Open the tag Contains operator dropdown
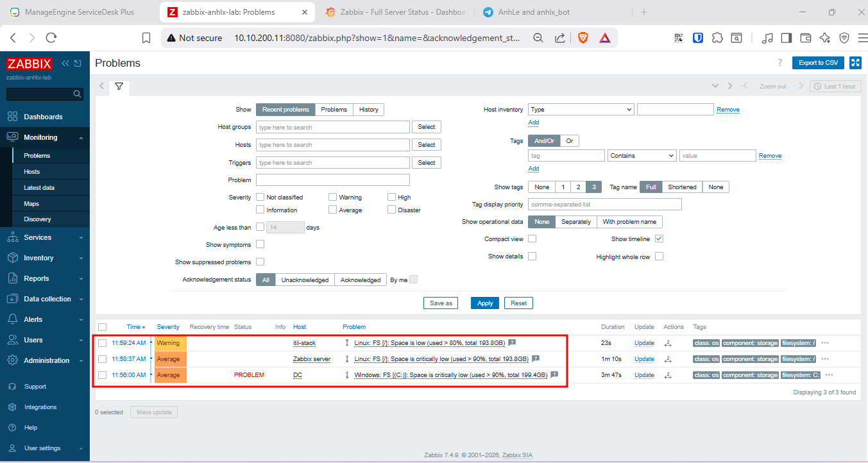This screenshot has width=868, height=463. [642, 156]
